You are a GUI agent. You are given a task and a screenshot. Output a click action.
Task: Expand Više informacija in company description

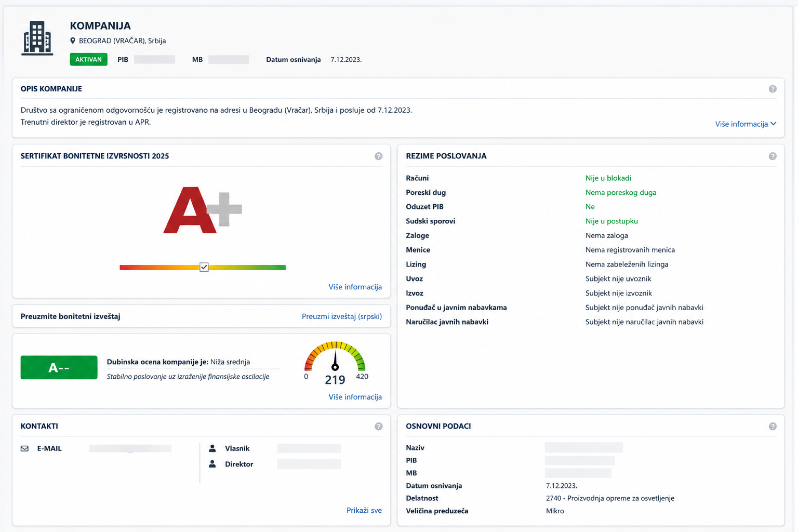pos(746,124)
